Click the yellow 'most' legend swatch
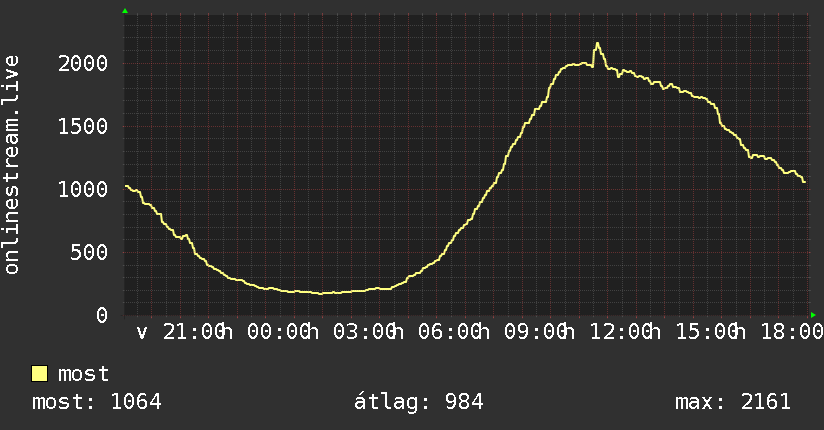 point(39,374)
